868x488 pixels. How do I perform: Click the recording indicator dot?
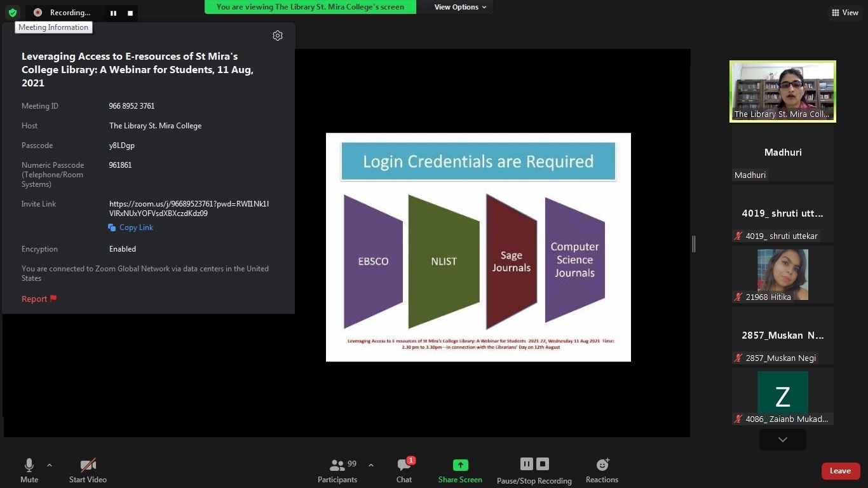[x=37, y=13]
